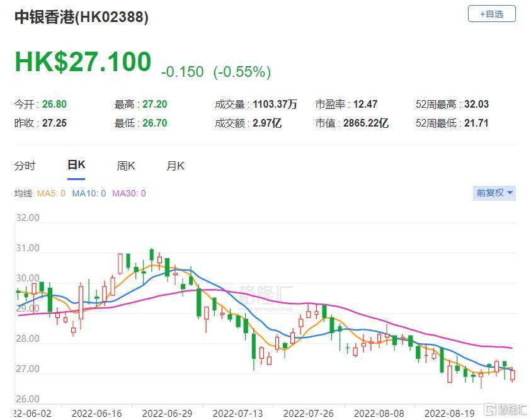This screenshot has width=531, height=420.
Task: Click the 2022-08-08 date axis label
Action: [x=379, y=413]
